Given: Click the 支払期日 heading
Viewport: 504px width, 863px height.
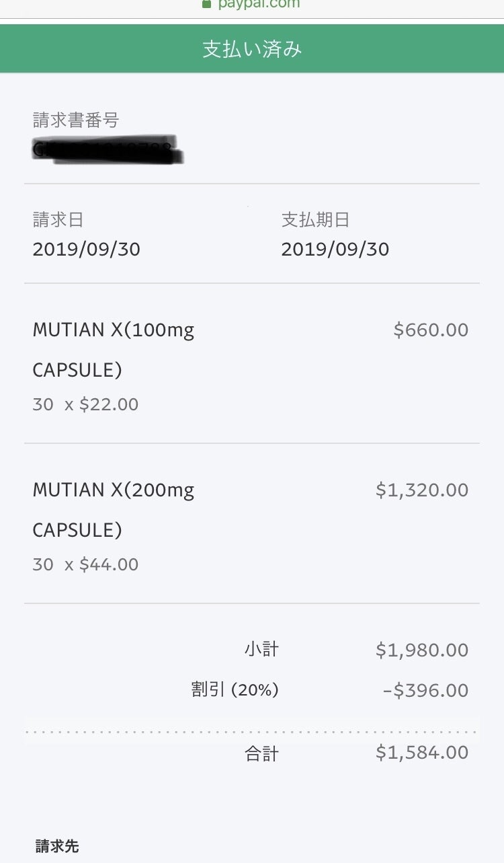Looking at the screenshot, I should 315,220.
